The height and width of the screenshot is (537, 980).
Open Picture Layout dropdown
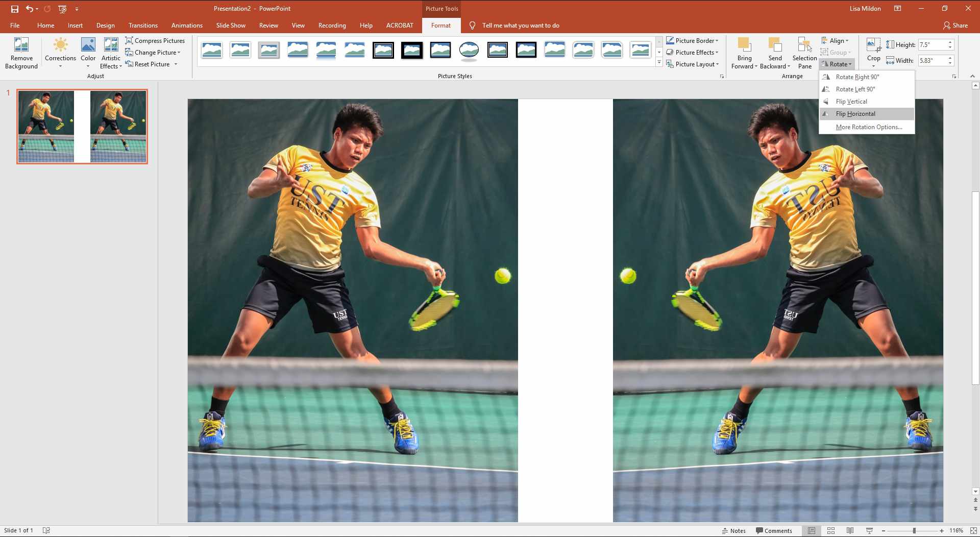tap(693, 64)
